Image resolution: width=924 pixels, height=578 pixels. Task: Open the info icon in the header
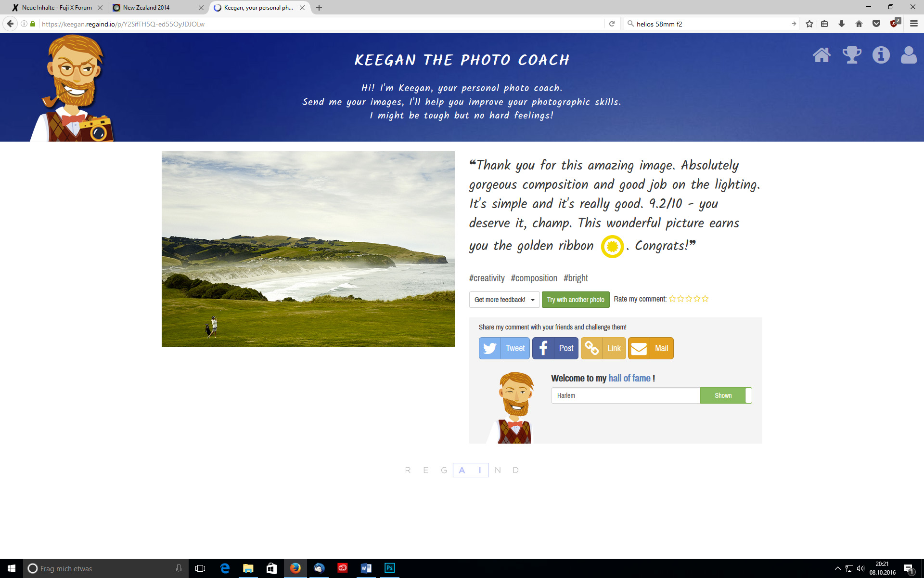881,55
